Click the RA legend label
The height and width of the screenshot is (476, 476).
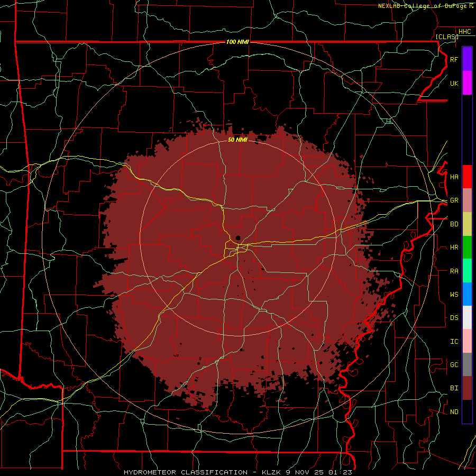click(454, 271)
